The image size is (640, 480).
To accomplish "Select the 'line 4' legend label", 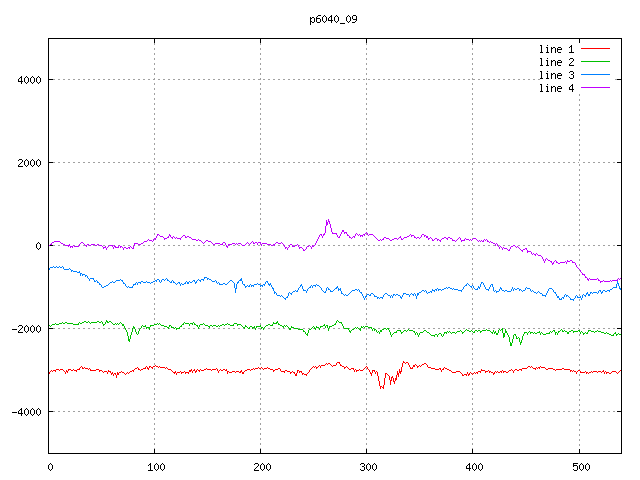I will coord(556,89).
